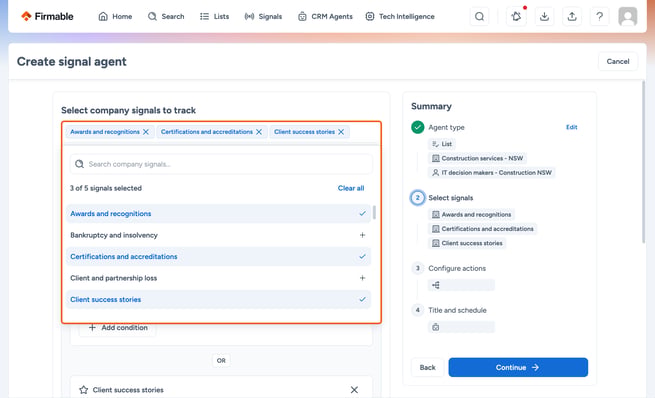This screenshot has width=655, height=398.
Task: Add the Client and partnership loss signal
Action: pyautogui.click(x=218, y=278)
